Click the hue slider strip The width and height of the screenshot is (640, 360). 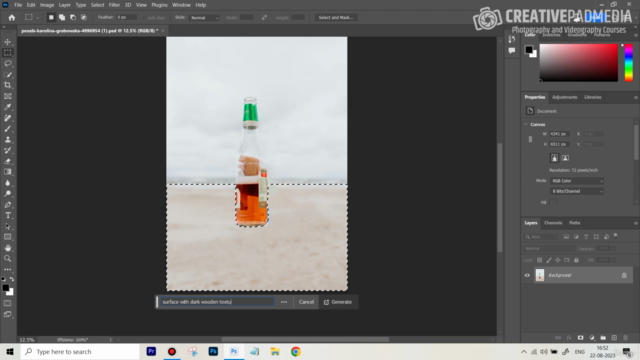coord(629,62)
